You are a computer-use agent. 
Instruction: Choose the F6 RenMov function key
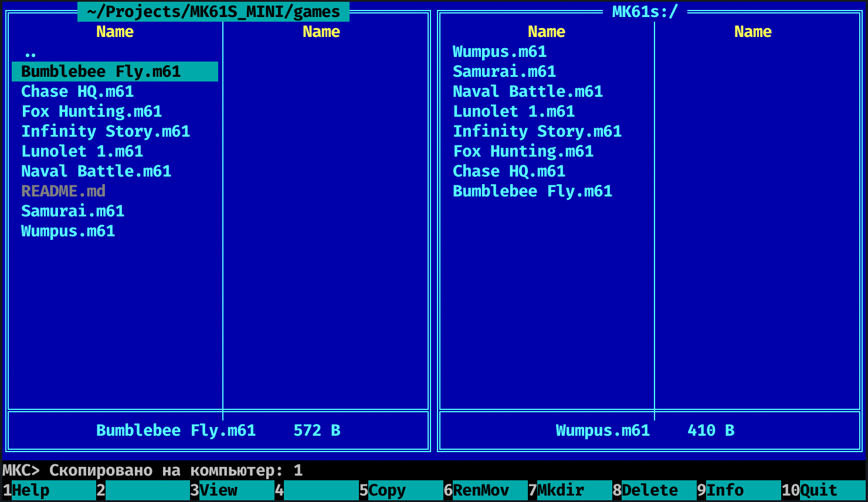click(486, 490)
